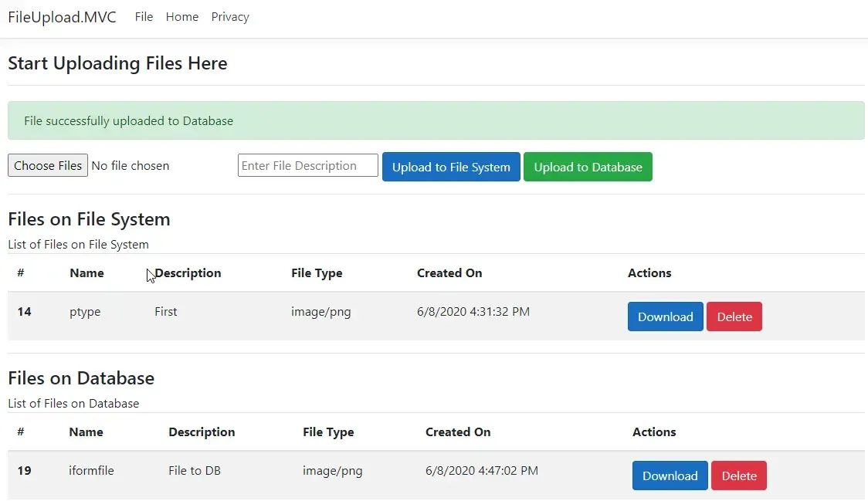Click the Description column header

(x=188, y=273)
